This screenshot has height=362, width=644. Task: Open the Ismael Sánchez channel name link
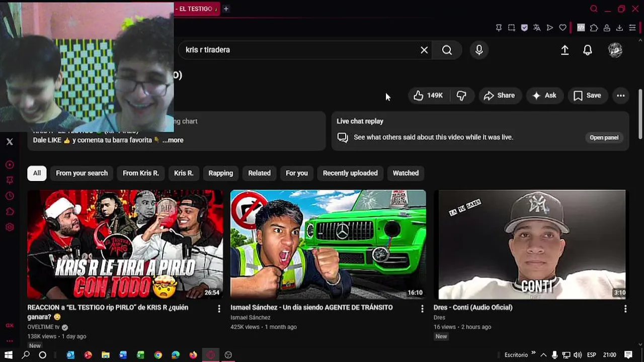251,317
